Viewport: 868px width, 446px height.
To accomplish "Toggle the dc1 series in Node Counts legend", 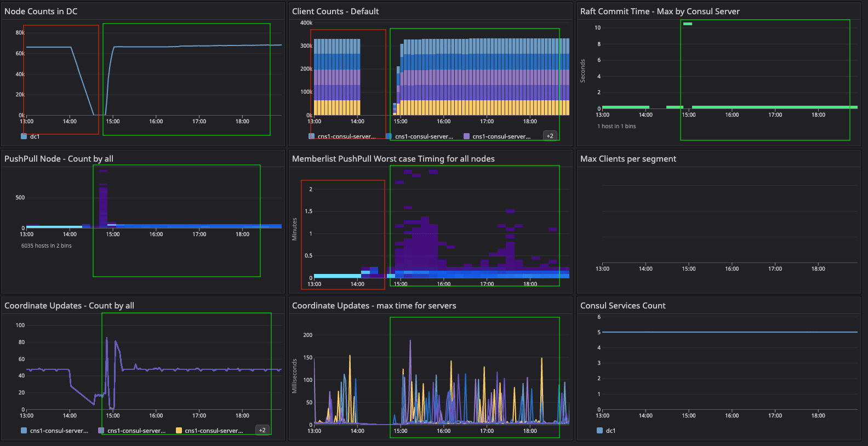I will click(35, 136).
